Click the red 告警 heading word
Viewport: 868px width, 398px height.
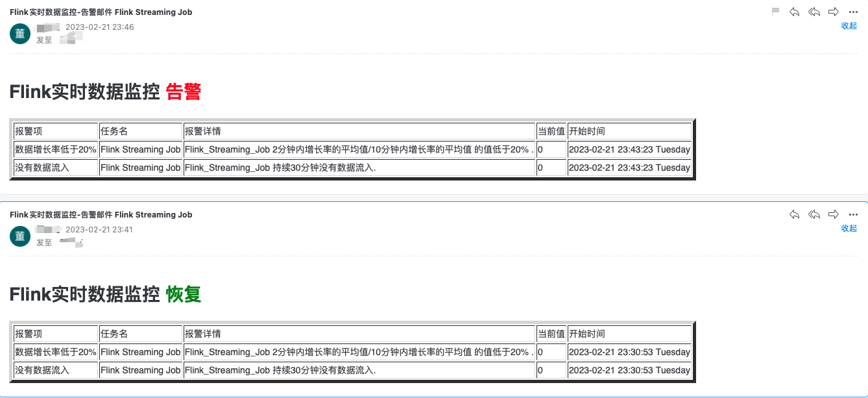184,92
